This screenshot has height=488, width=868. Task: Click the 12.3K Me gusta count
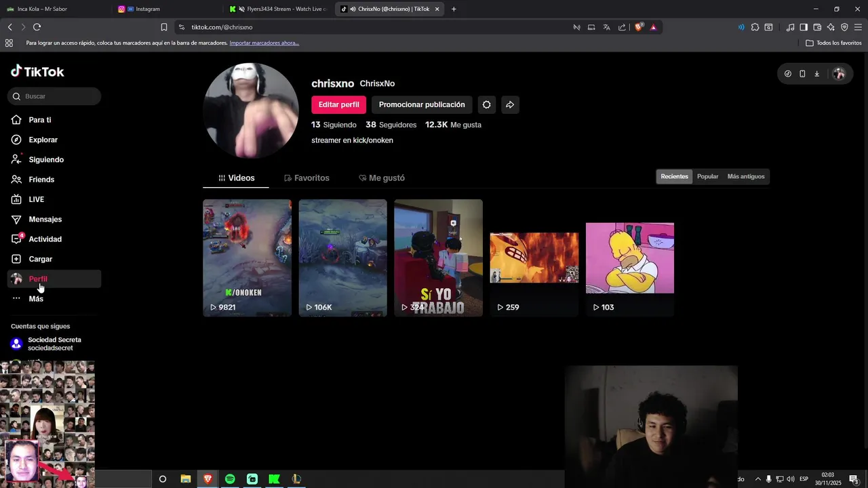[x=453, y=125]
